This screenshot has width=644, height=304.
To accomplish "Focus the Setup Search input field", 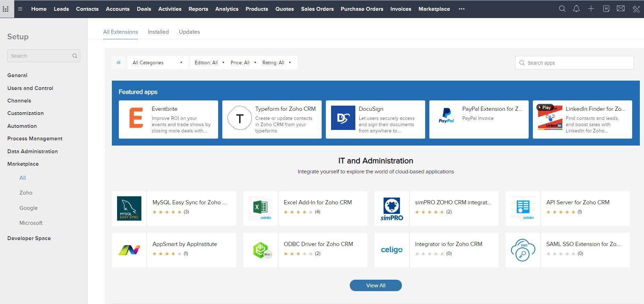I will [x=44, y=56].
